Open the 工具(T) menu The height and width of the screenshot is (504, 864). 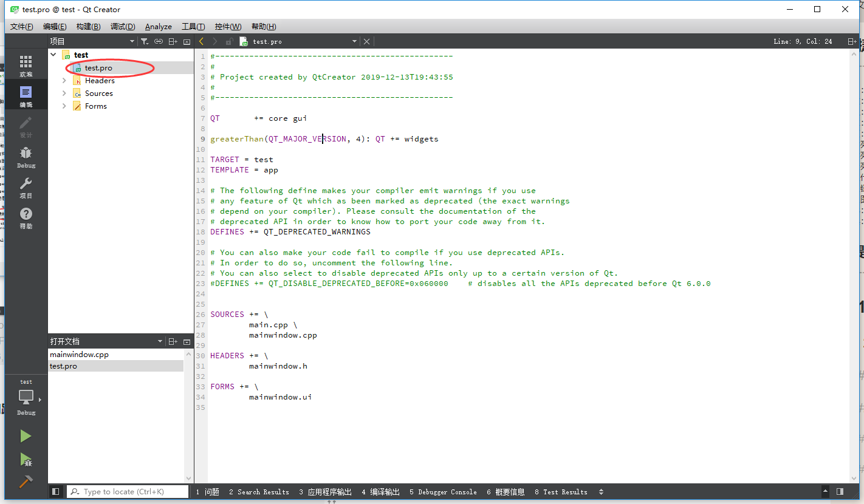(x=193, y=26)
